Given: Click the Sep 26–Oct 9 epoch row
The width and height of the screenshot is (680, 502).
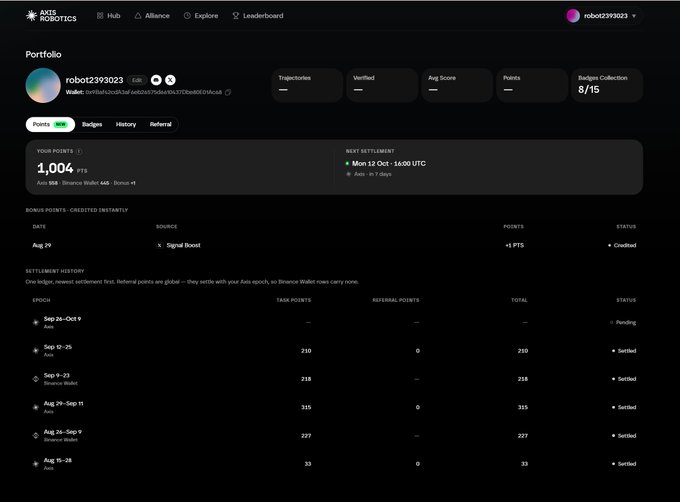Looking at the screenshot, I should tap(334, 322).
